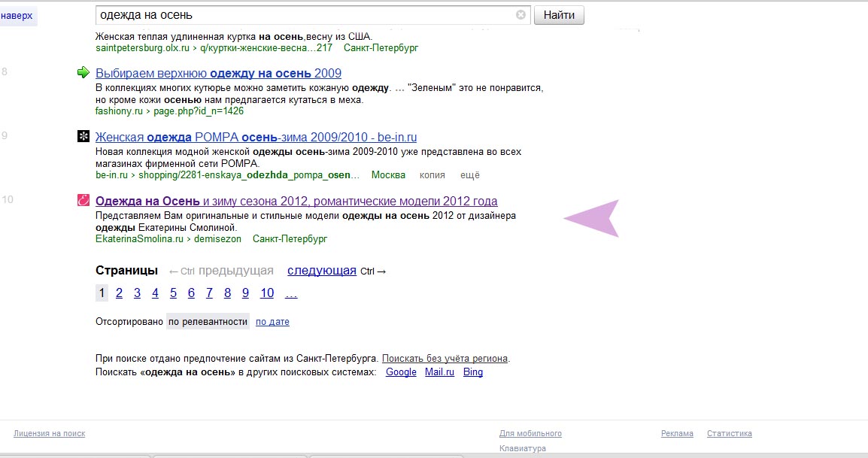
Task: Click Поискать без учёта региона
Action: 445,358
